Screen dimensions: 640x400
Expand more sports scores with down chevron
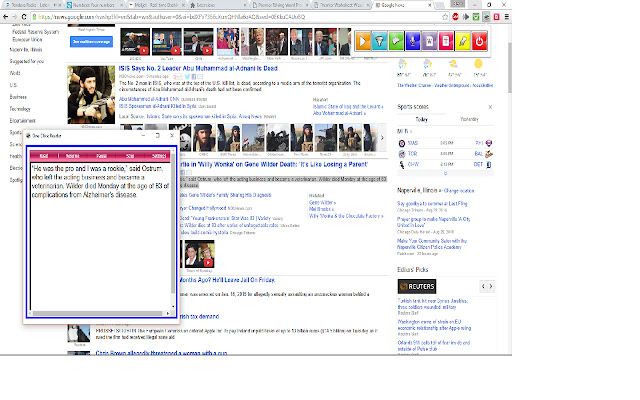point(445,173)
